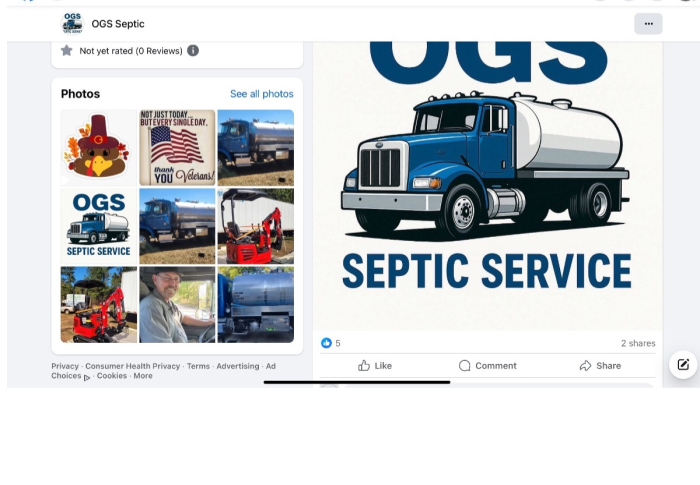The image size is (700, 485).
Task: Tap the floating compose edit icon
Action: pos(683,364)
